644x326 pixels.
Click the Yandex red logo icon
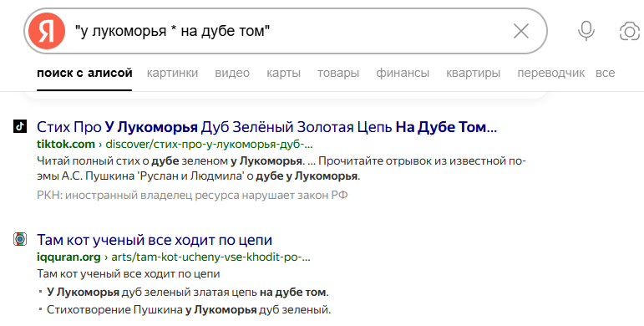[x=47, y=31]
